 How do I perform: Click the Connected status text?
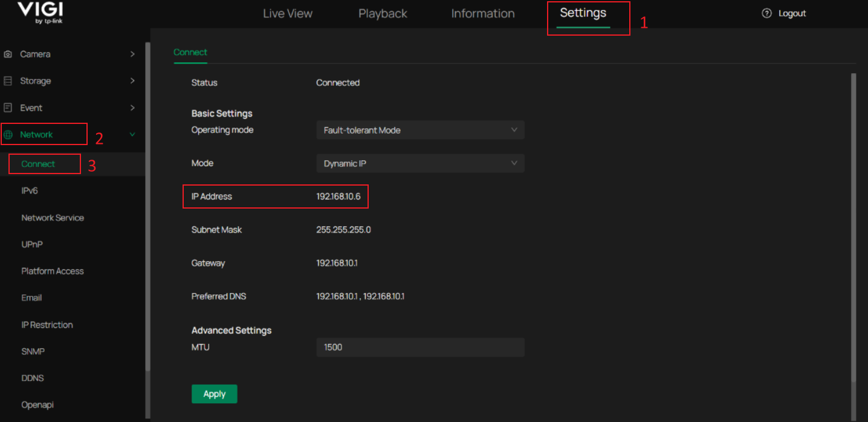click(x=338, y=83)
